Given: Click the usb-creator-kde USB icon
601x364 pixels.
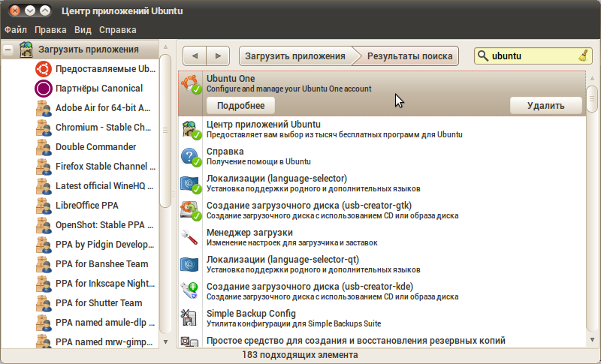Looking at the screenshot, I should pyautogui.click(x=189, y=291).
